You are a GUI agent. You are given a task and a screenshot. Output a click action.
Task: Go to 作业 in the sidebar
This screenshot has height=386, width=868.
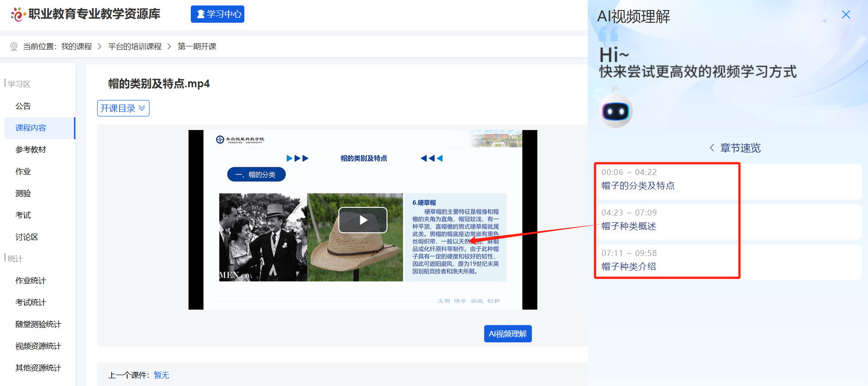23,171
